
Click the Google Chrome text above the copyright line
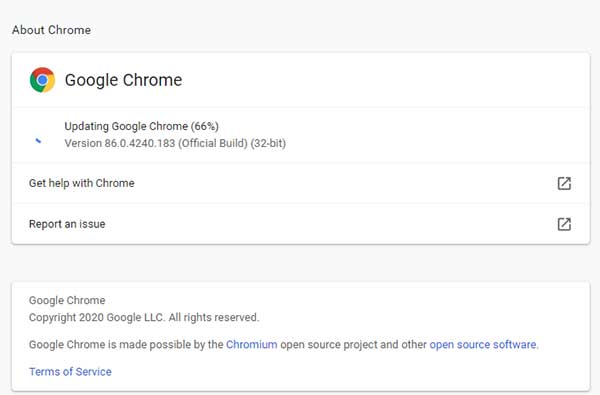coord(67,300)
